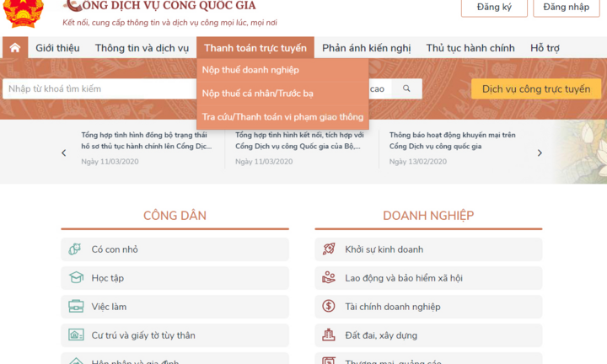Viewport: 607px width, 364px height.
Task: Click the dollar Tài chính doanh nghiệp icon
Action: click(329, 306)
